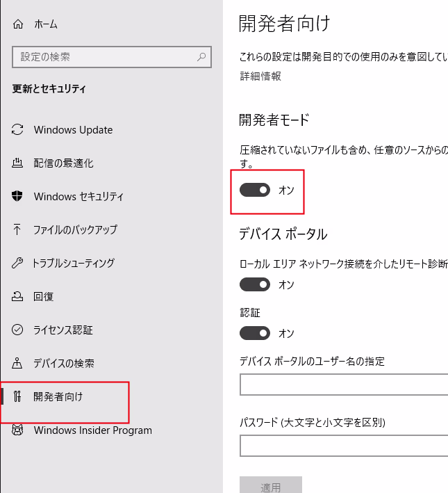Click the ライセンス認証 checkmark circle icon
The width and height of the screenshot is (448, 493).
17,330
